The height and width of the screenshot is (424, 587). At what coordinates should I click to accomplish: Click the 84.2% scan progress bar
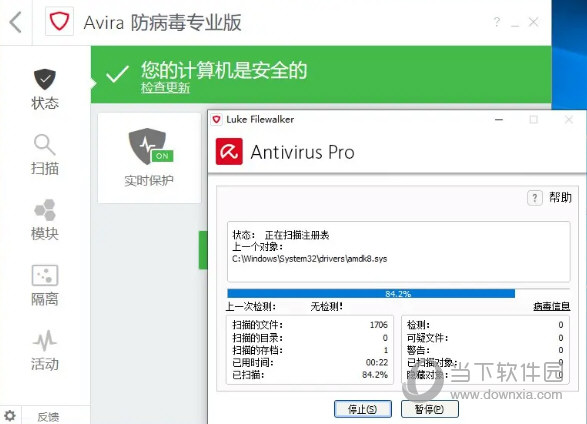coord(398,293)
